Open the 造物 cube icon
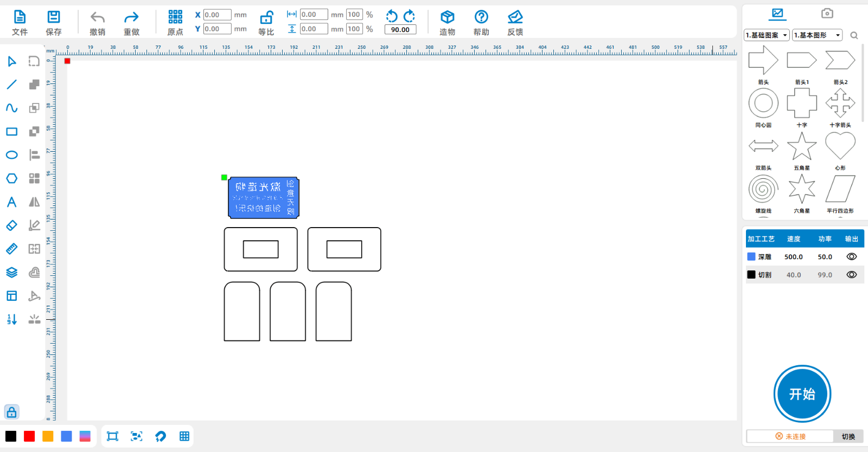The width and height of the screenshot is (868, 452). [x=447, y=23]
